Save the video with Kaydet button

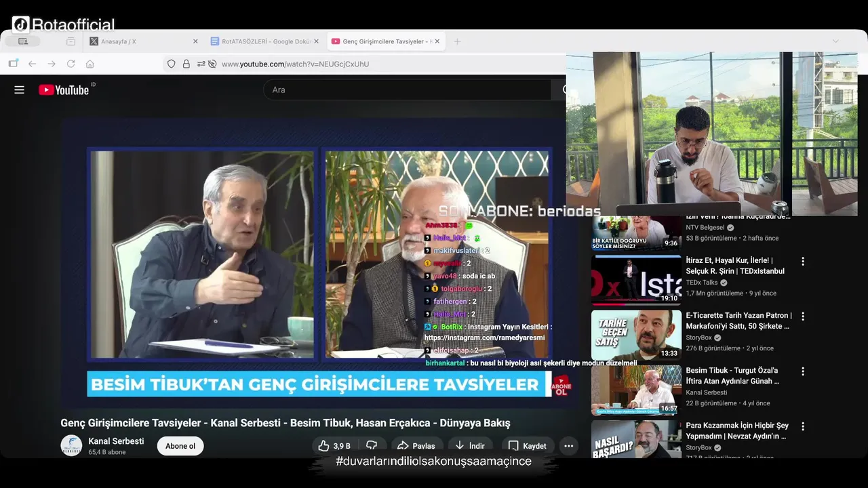coord(527,446)
